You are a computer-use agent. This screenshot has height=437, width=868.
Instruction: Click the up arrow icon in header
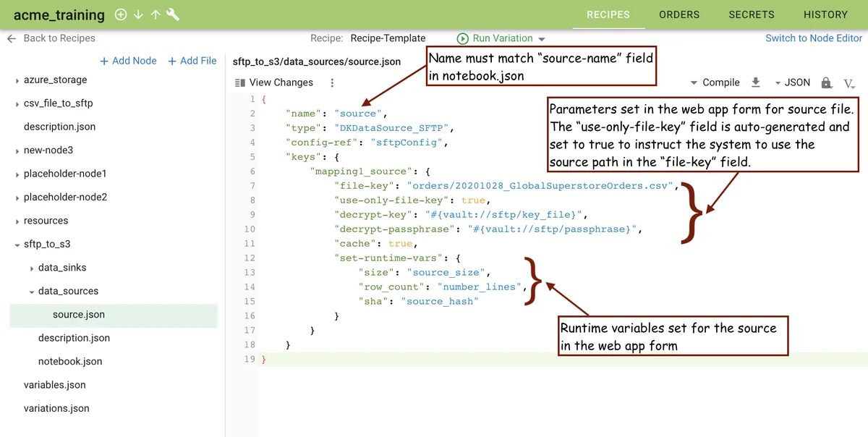coord(156,15)
